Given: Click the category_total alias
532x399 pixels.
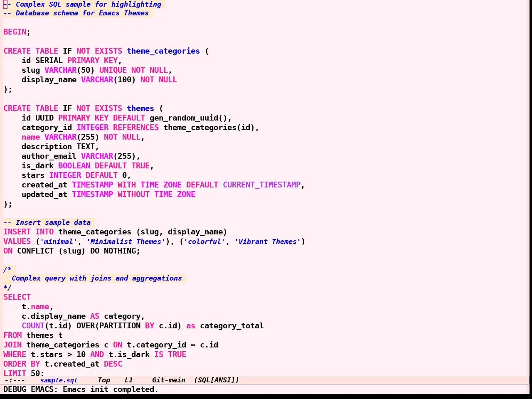Looking at the screenshot, I should tap(232, 326).
